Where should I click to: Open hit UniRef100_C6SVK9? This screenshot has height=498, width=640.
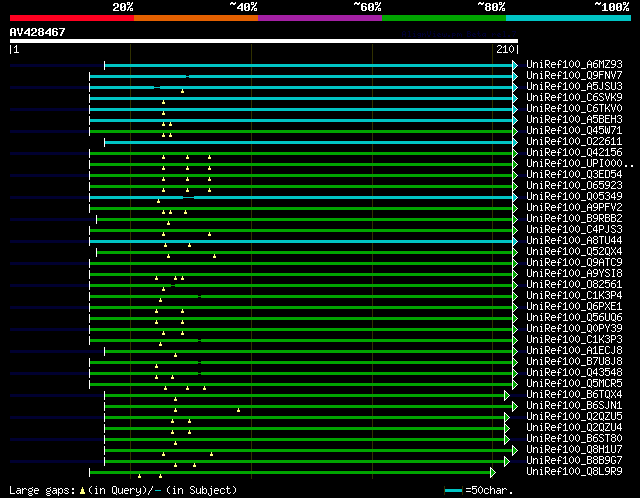click(574, 98)
